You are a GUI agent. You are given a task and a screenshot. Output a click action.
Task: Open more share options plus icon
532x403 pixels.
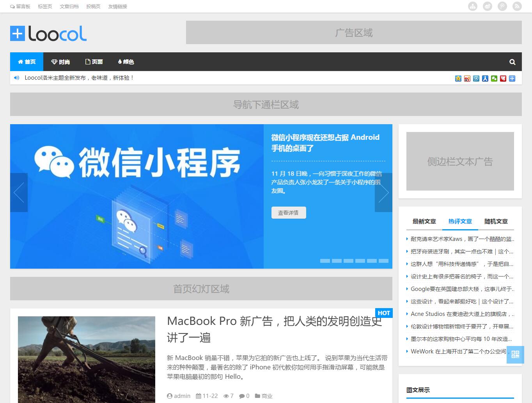coord(512,78)
